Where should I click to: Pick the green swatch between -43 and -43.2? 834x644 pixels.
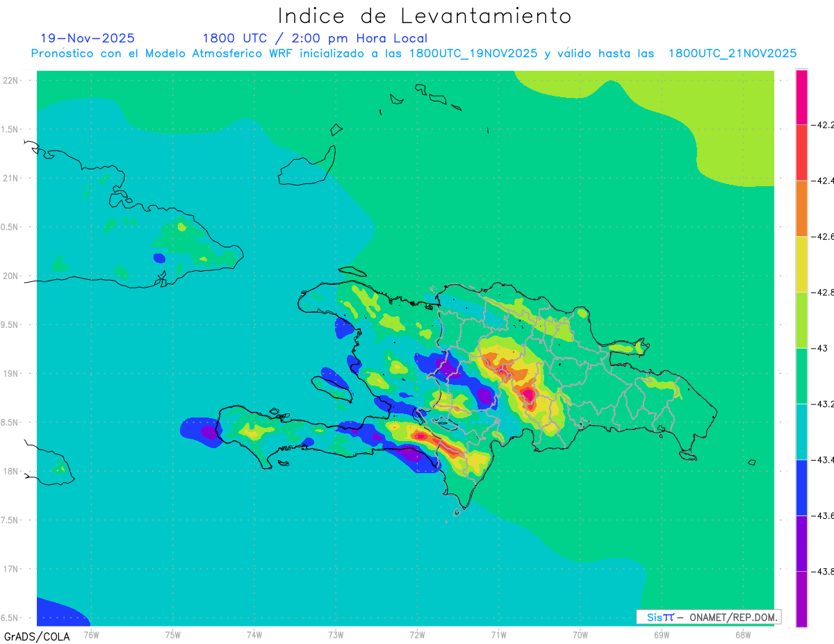(x=801, y=376)
